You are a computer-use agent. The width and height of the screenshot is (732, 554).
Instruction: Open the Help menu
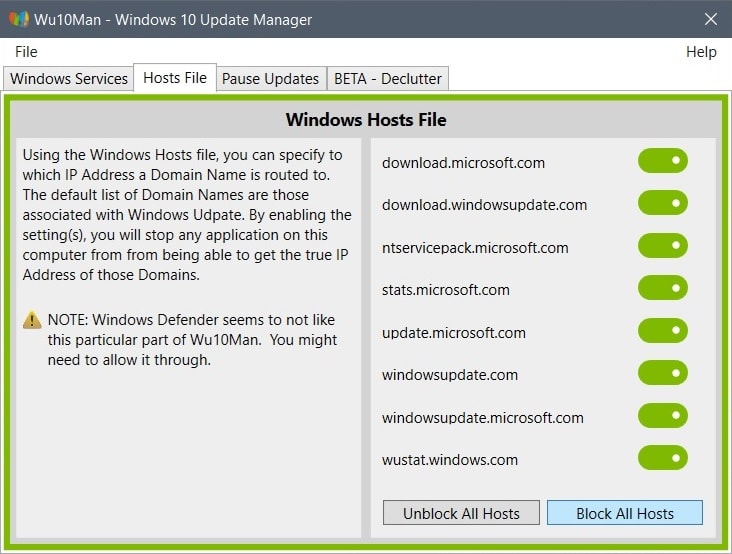(701, 52)
